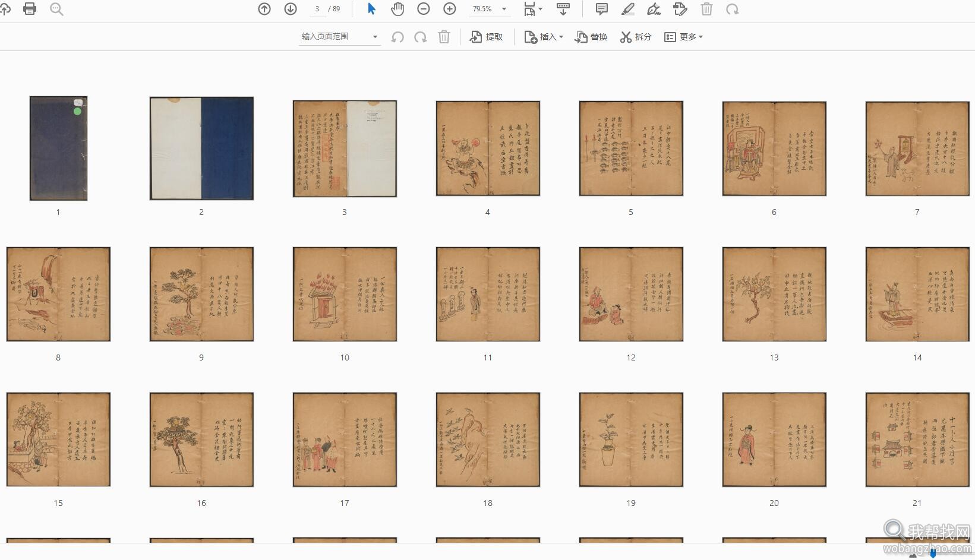
Task: Select page 11 thumbnail
Action: (488, 294)
